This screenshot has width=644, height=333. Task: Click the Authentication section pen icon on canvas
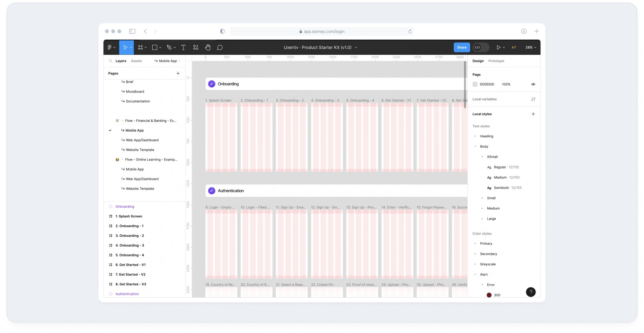(x=211, y=191)
